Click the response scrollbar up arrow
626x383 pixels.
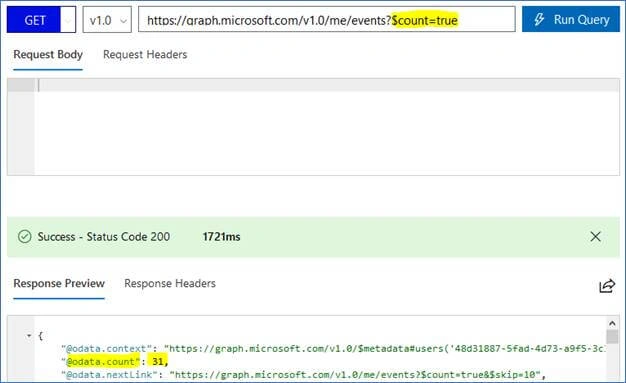click(x=612, y=323)
